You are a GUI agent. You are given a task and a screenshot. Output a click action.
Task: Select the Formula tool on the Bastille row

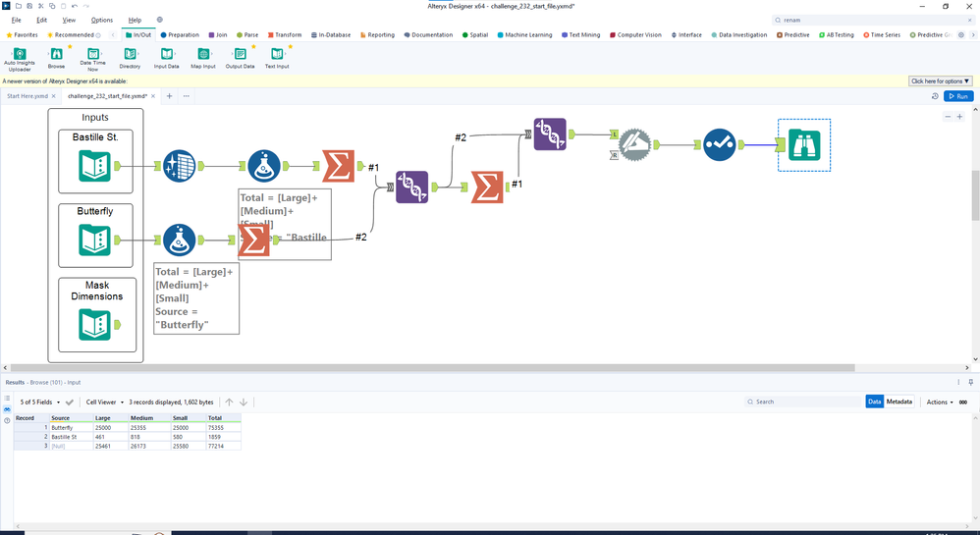pos(264,166)
